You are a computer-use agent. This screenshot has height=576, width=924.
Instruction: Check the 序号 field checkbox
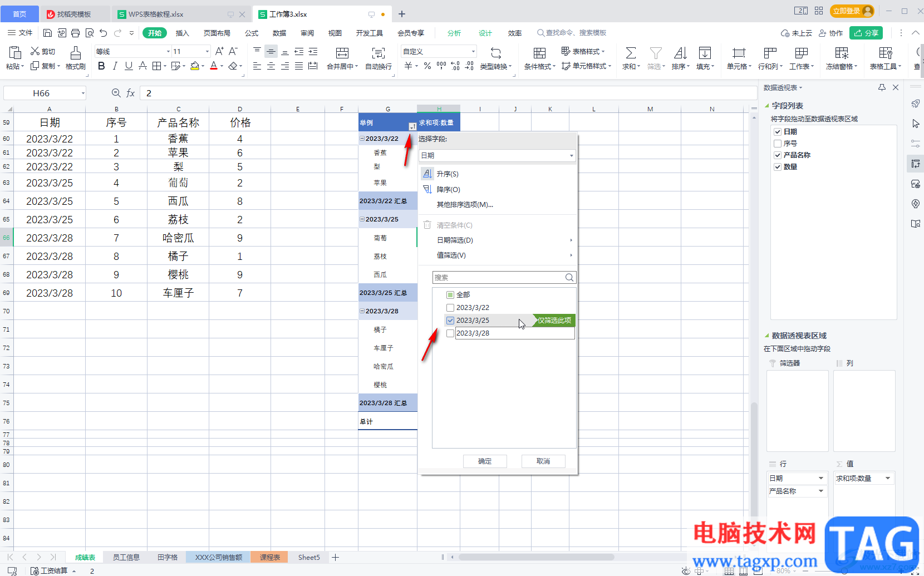(x=778, y=144)
